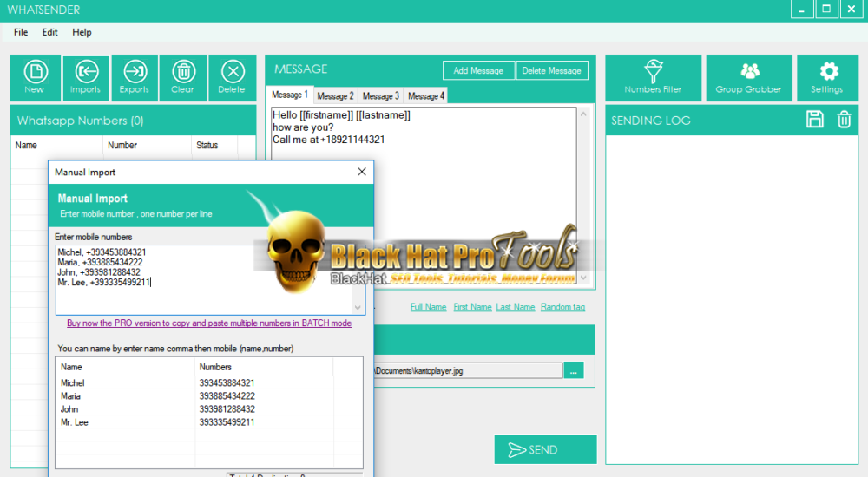The width and height of the screenshot is (868, 477).
Task: Switch to the Message 4 tab
Action: (426, 96)
